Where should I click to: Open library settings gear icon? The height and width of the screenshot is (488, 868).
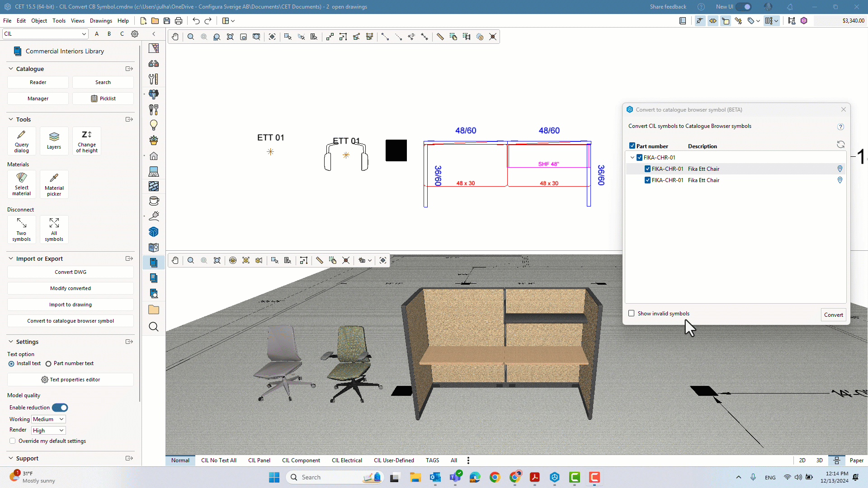tap(135, 34)
